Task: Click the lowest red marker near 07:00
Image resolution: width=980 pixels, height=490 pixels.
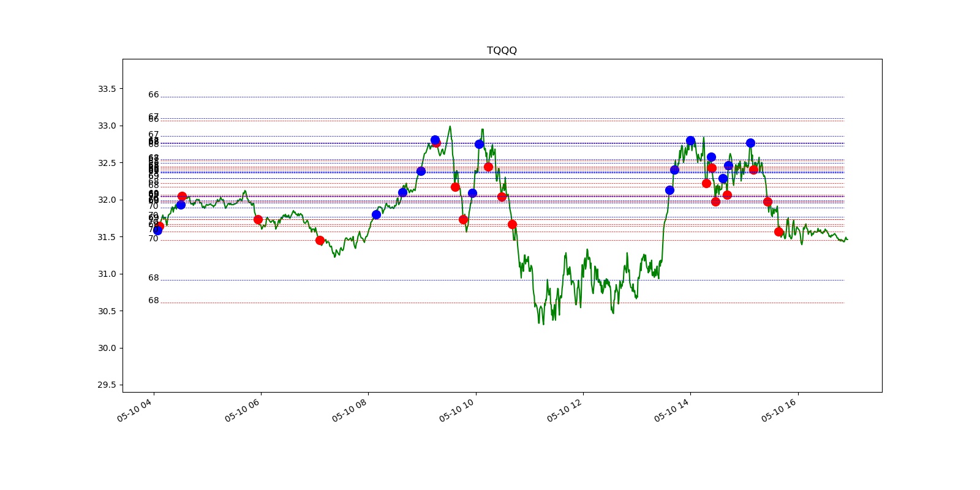Action: (320, 240)
